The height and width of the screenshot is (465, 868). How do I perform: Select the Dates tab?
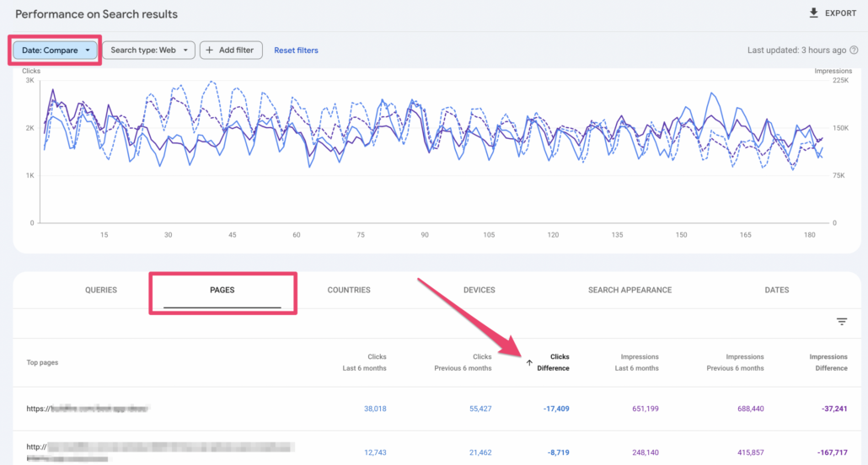[x=776, y=290]
